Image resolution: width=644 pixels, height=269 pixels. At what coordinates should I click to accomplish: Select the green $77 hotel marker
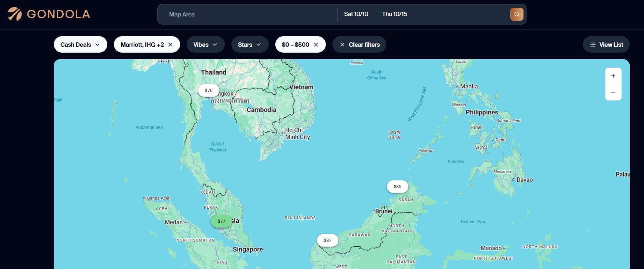point(221,221)
